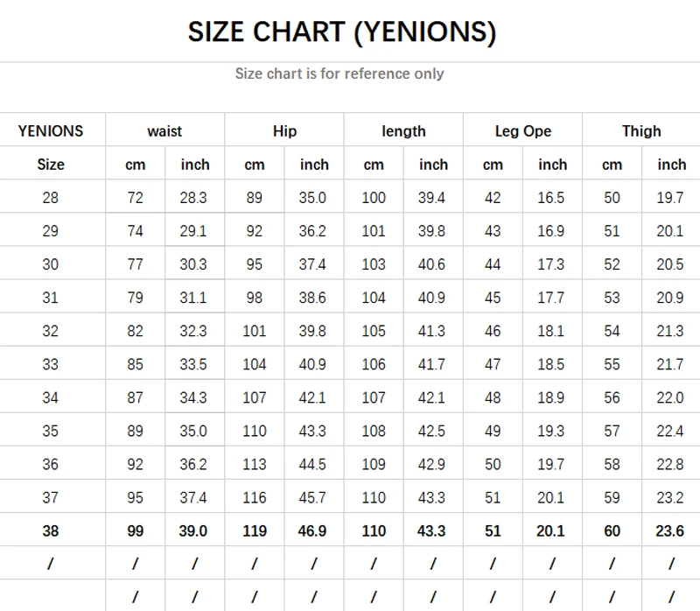The height and width of the screenshot is (611, 700).
Task: Select the waist 39.0 inch bold cell
Action: pyautogui.click(x=194, y=530)
